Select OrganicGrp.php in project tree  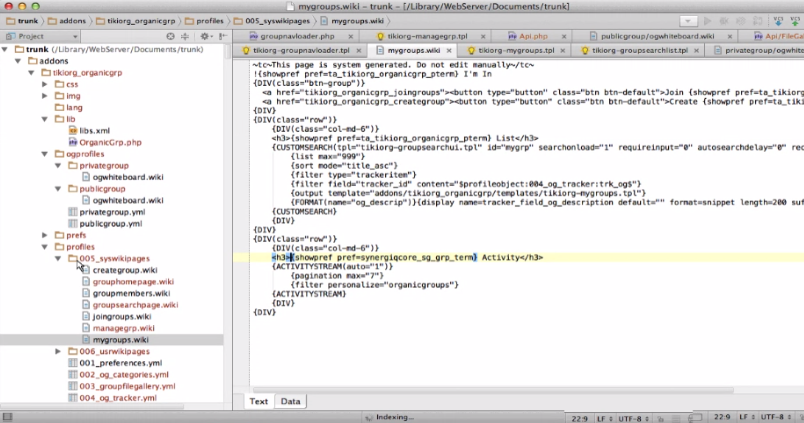pyautogui.click(x=110, y=142)
